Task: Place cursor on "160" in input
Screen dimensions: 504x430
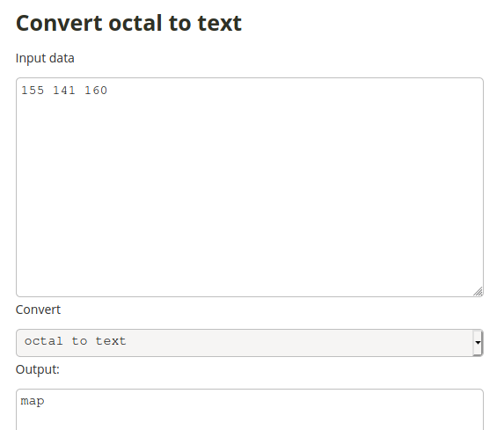Action: (x=96, y=91)
